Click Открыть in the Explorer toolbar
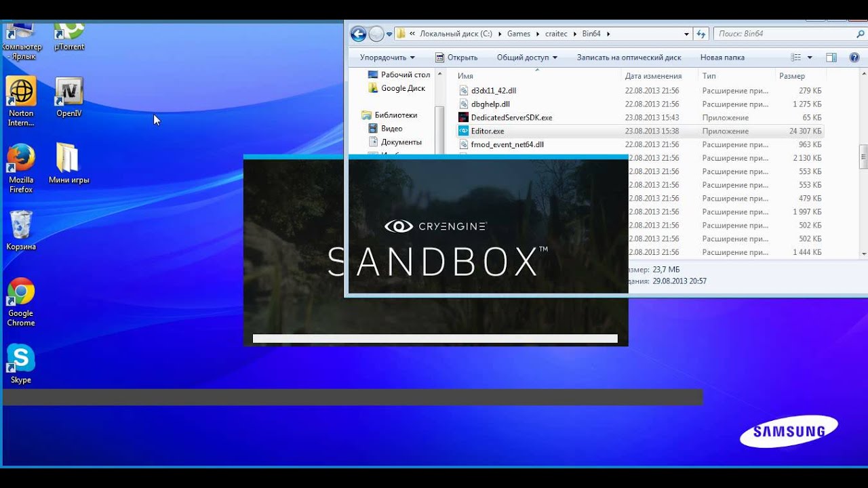Viewport: 868px width, 488px height. click(x=456, y=58)
